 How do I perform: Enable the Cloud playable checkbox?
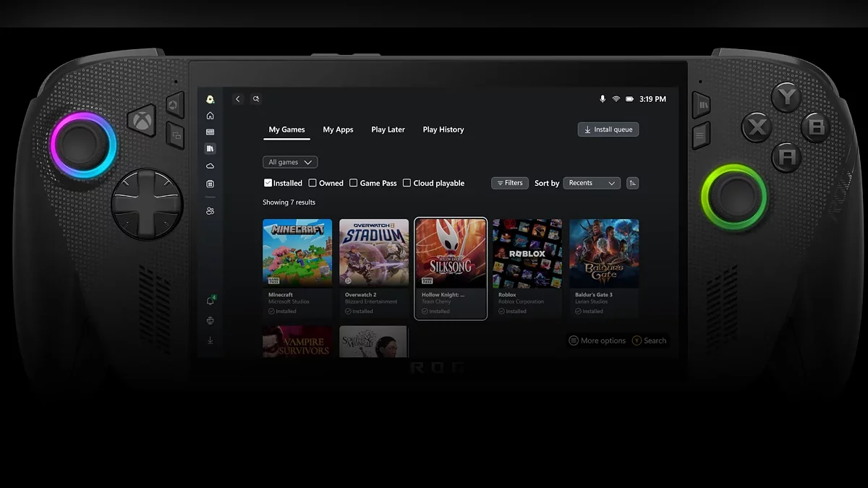point(407,183)
